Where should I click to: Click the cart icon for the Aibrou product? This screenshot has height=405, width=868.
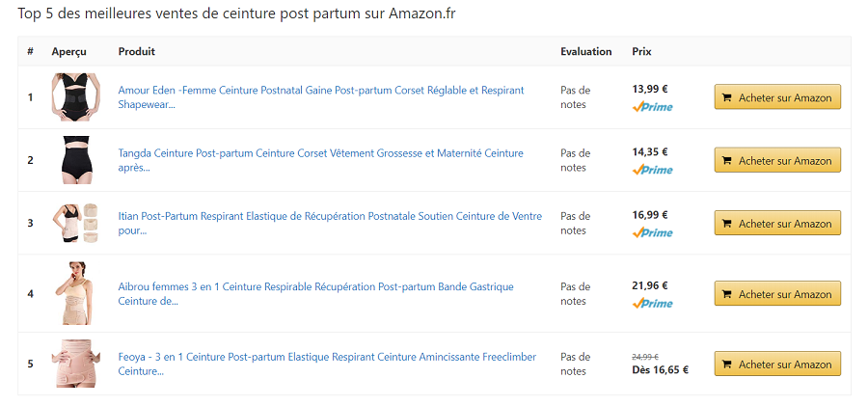click(x=727, y=294)
